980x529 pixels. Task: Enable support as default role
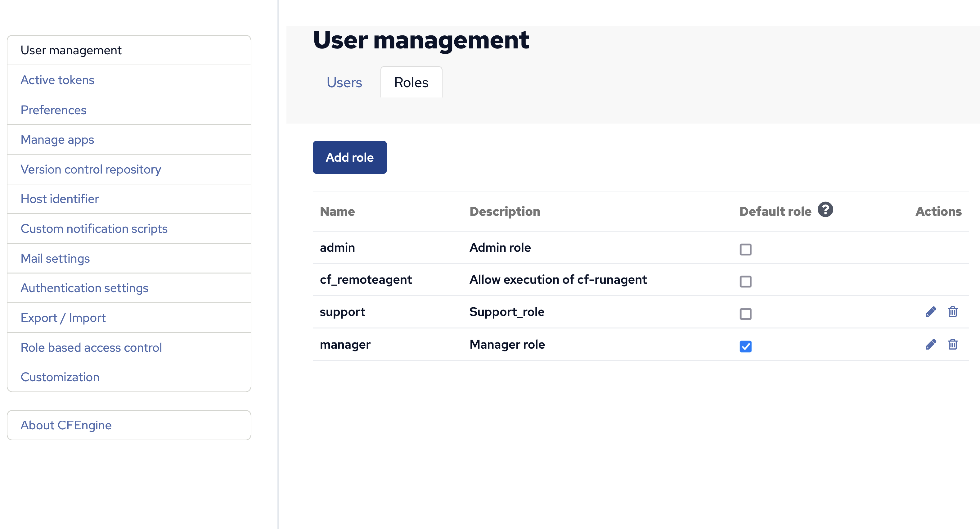coord(745,314)
